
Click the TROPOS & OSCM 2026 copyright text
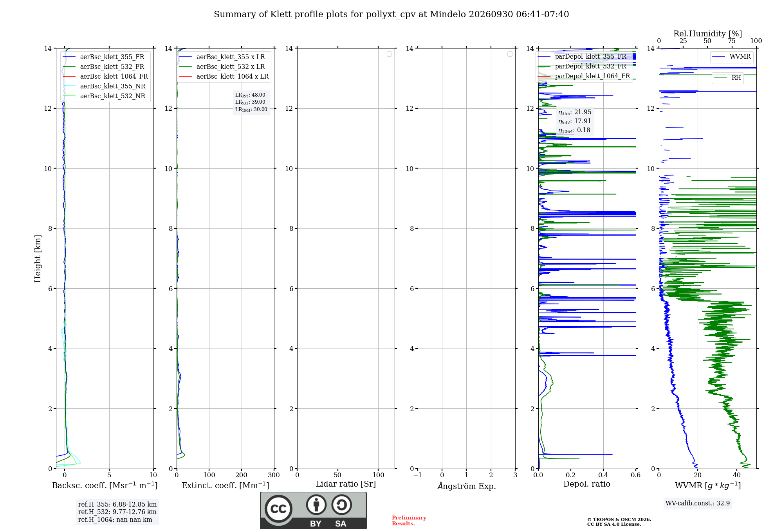pyautogui.click(x=619, y=519)
